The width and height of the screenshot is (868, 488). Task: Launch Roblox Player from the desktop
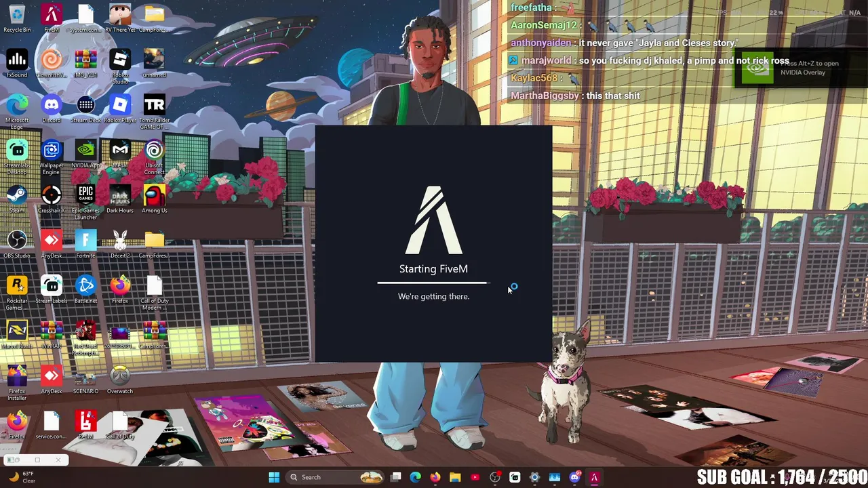click(x=120, y=109)
